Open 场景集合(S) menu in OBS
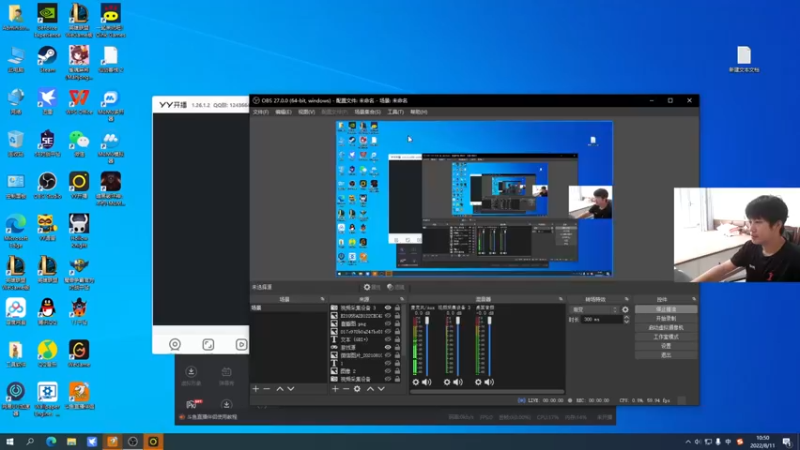The width and height of the screenshot is (800, 450). pyautogui.click(x=367, y=112)
